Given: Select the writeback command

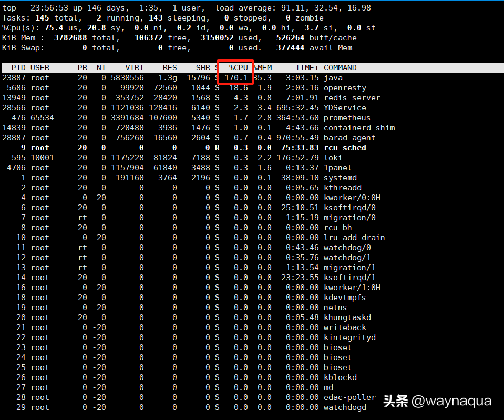Looking at the screenshot, I should [x=345, y=327].
